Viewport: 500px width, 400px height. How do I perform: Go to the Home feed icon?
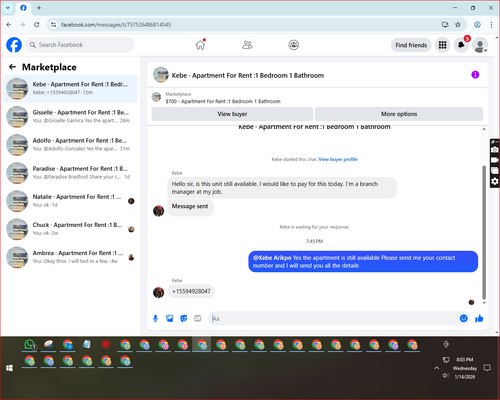[200, 45]
